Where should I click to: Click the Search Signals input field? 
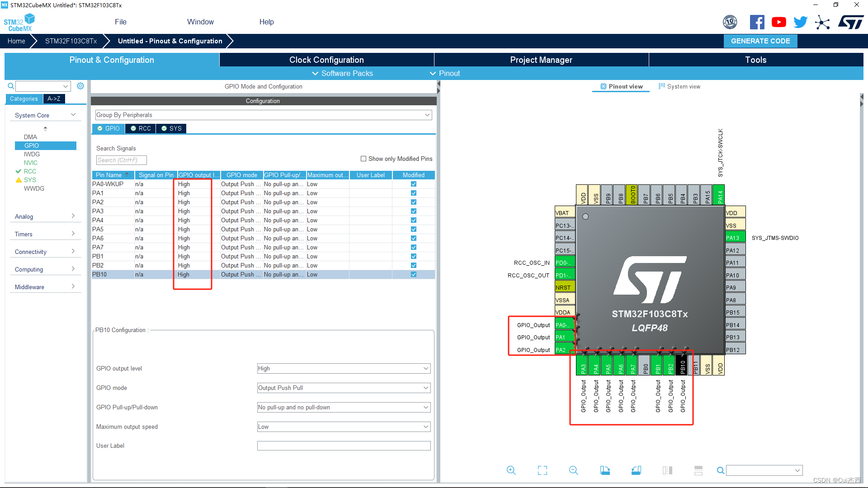[121, 160]
